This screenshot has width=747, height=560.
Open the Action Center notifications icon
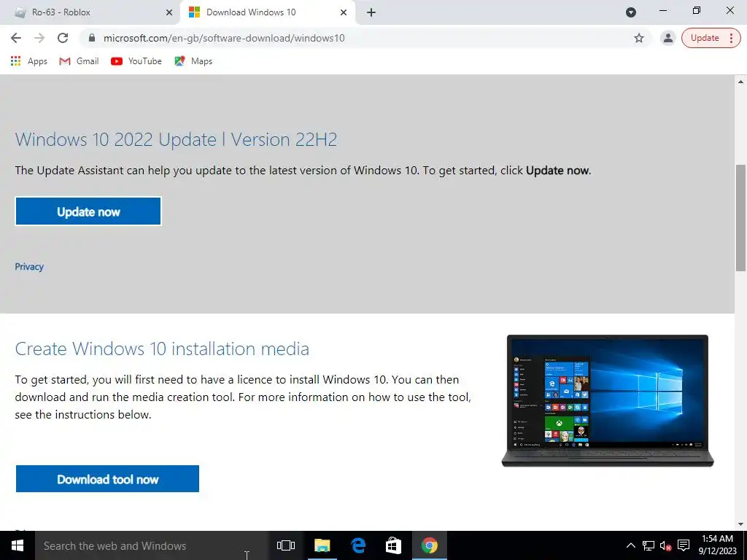[x=684, y=545]
